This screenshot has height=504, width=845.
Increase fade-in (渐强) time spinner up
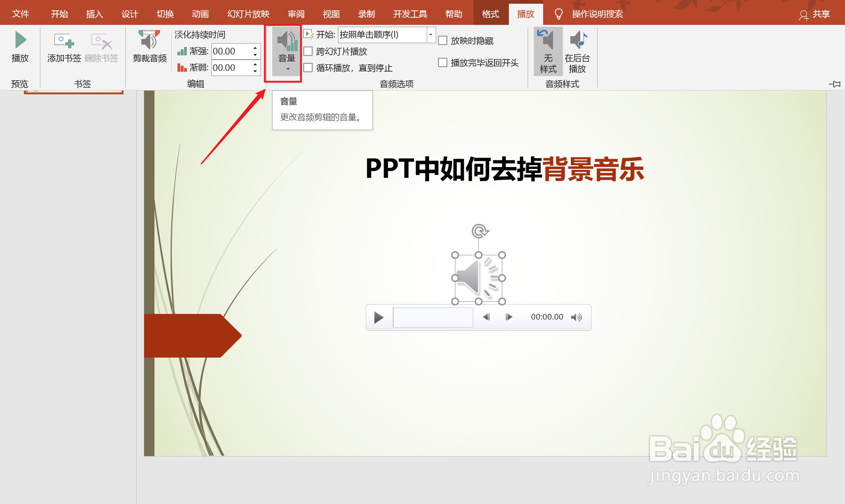255,48
